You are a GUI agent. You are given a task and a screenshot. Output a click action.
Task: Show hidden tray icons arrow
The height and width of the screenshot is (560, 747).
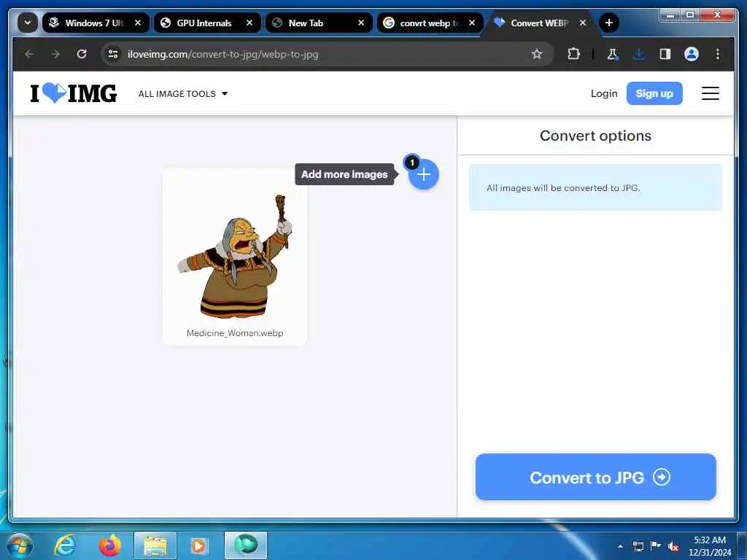coord(620,546)
